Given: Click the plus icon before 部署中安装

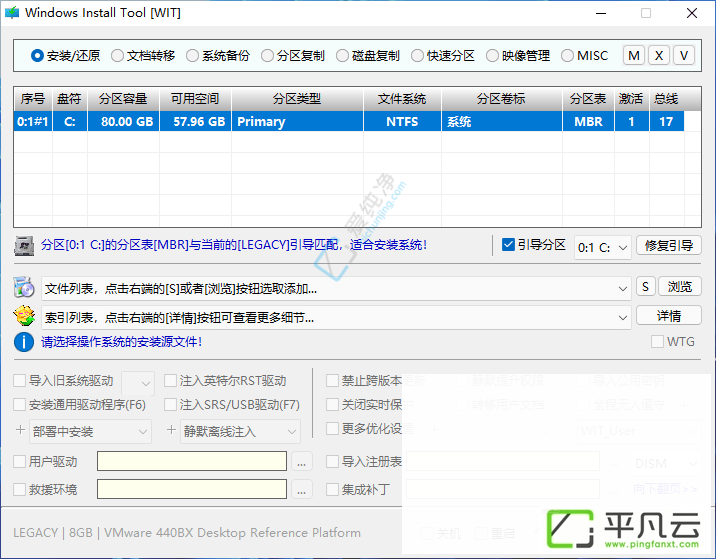Looking at the screenshot, I should pos(20,430).
